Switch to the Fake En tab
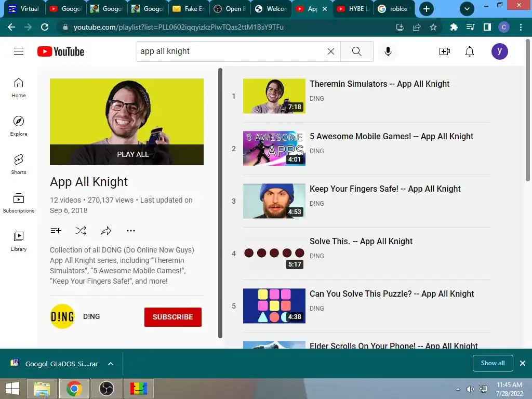This screenshot has width=532, height=399. 189,9
